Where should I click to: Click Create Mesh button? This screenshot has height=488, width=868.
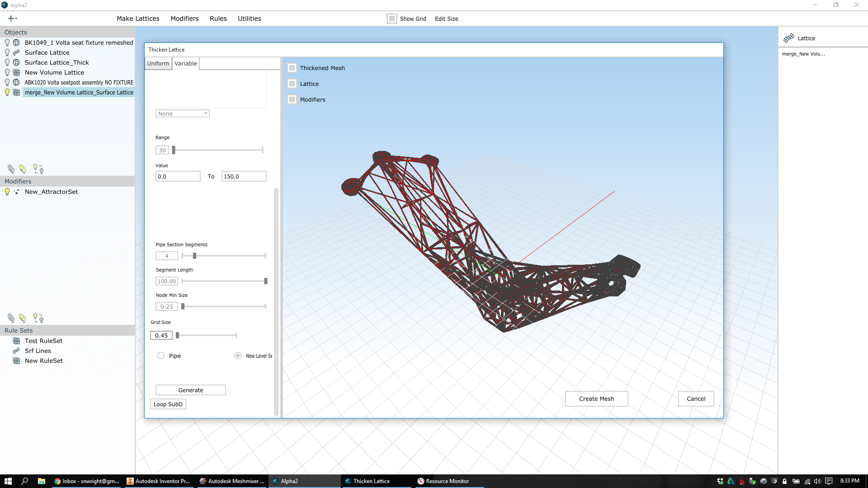(x=597, y=399)
